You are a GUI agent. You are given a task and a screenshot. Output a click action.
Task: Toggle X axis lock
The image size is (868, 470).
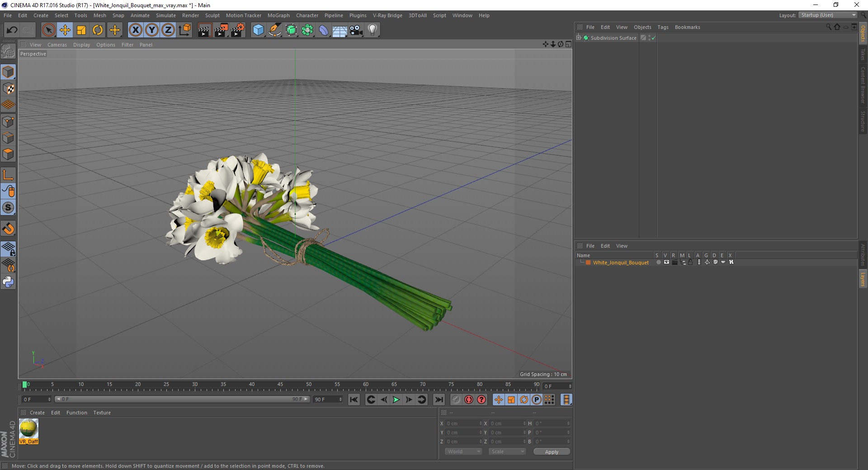[x=135, y=30]
